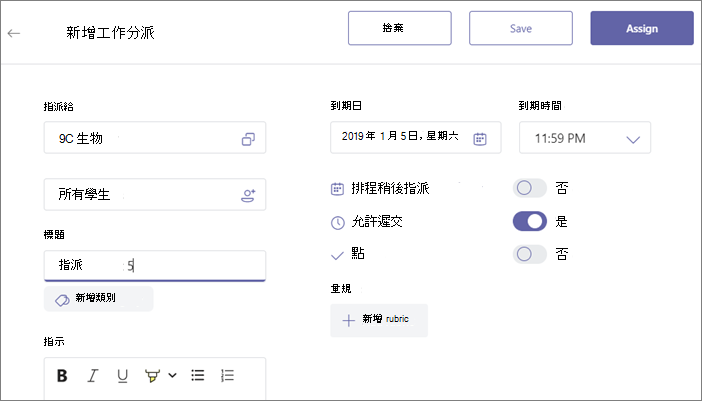Click the highlighter icon
Image resolution: width=702 pixels, height=401 pixels.
[x=153, y=376]
